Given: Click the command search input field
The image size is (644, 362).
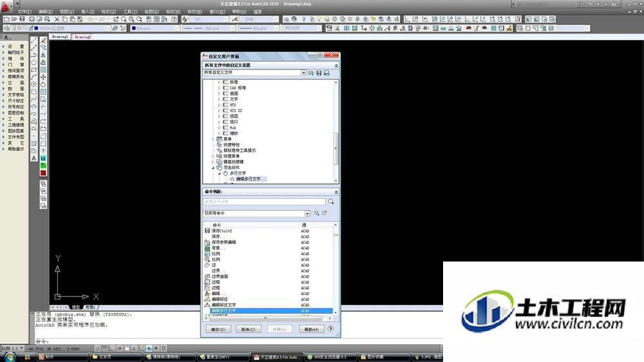Looking at the screenshot, I should point(264,202).
